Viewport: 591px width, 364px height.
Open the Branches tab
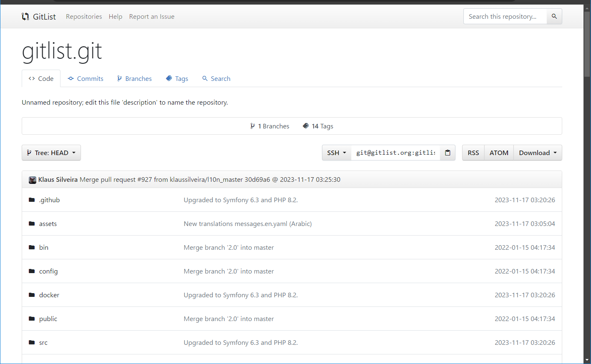(134, 78)
